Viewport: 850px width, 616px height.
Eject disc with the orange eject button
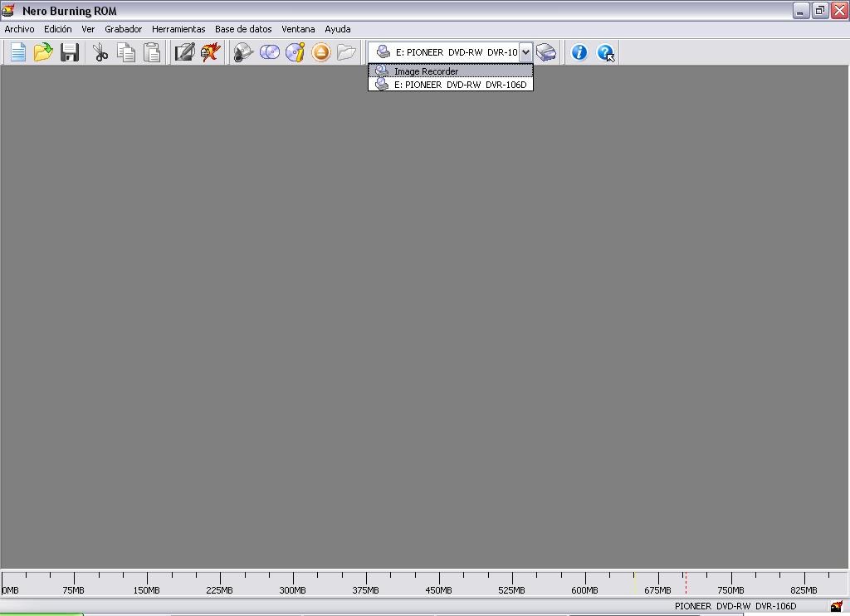point(321,52)
